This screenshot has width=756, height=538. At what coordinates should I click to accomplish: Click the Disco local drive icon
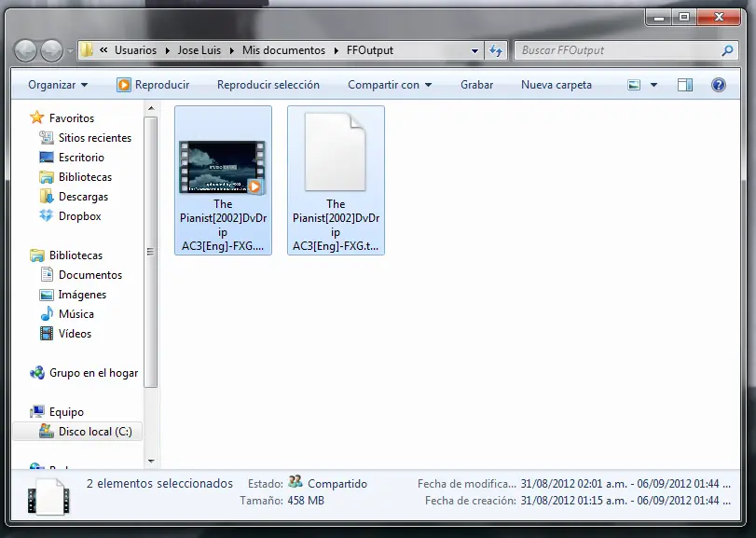[x=47, y=431]
